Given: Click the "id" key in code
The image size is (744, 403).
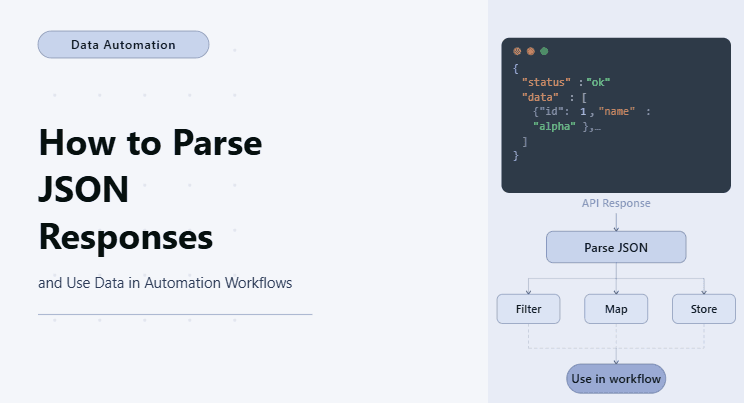Looking at the screenshot, I should coord(551,112).
